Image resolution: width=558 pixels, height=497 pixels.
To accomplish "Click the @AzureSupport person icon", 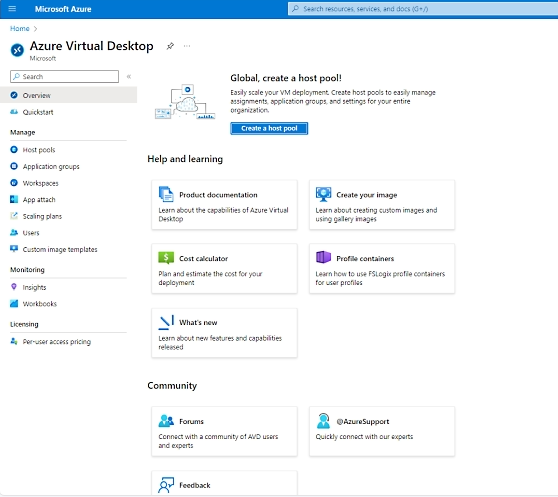I will click(x=323, y=421).
